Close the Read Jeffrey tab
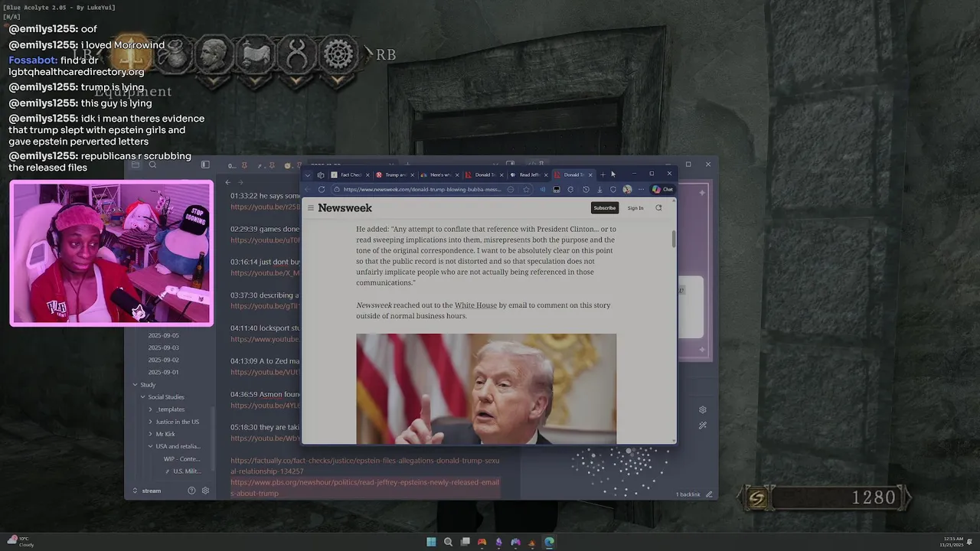980x551 pixels. point(546,174)
